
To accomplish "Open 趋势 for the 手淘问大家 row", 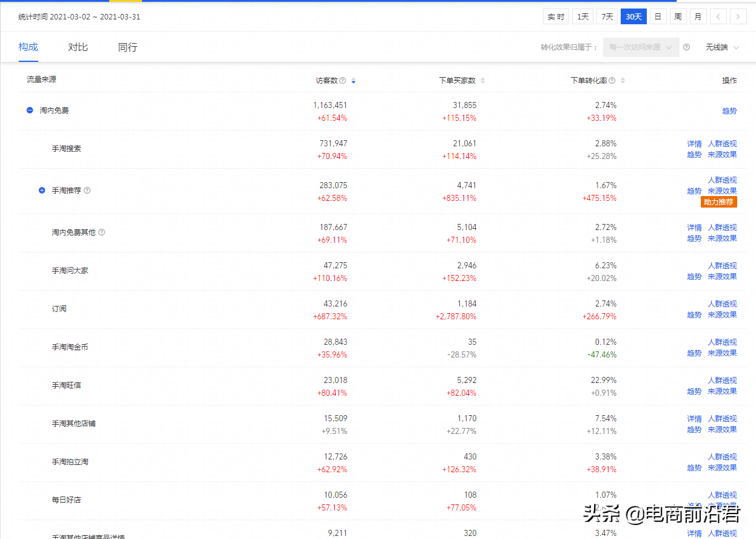I will pyautogui.click(x=694, y=277).
